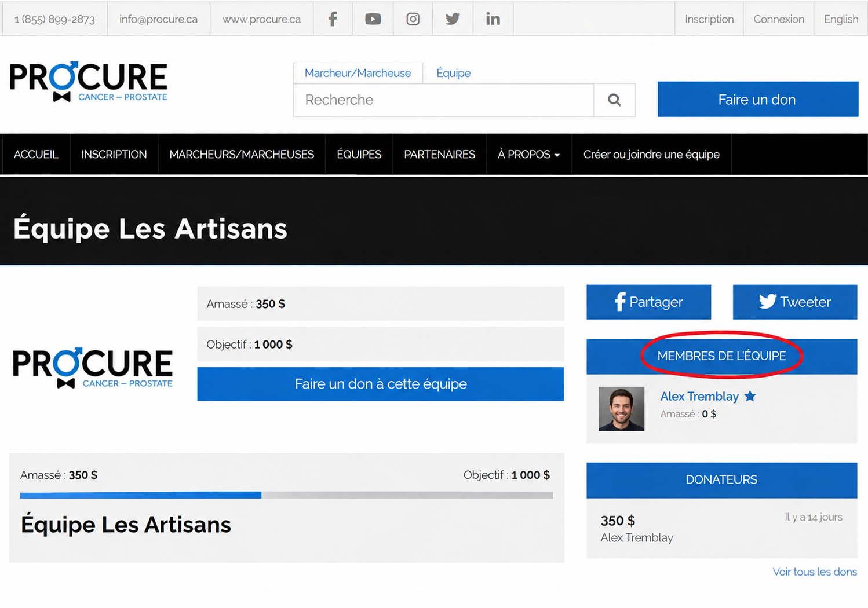Click the fundraising progress bar
Viewport: 868px width, 608px height.
tap(286, 495)
